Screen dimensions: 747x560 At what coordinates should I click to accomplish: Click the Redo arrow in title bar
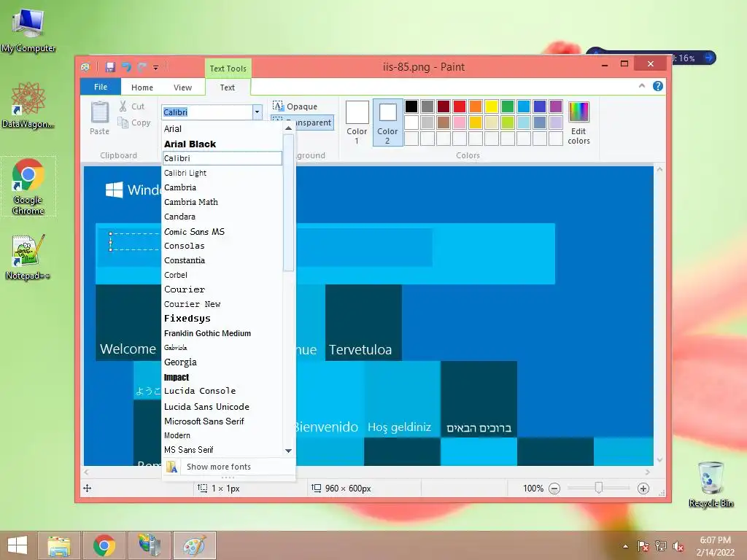point(142,67)
